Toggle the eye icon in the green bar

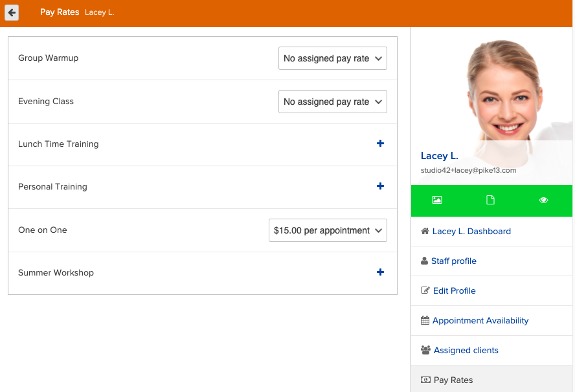click(x=543, y=201)
